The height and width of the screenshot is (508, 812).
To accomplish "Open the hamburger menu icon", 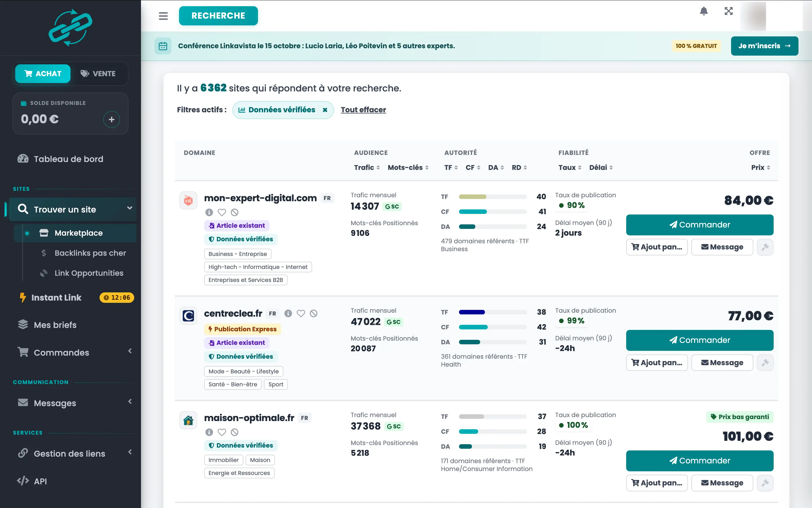I will point(163,16).
